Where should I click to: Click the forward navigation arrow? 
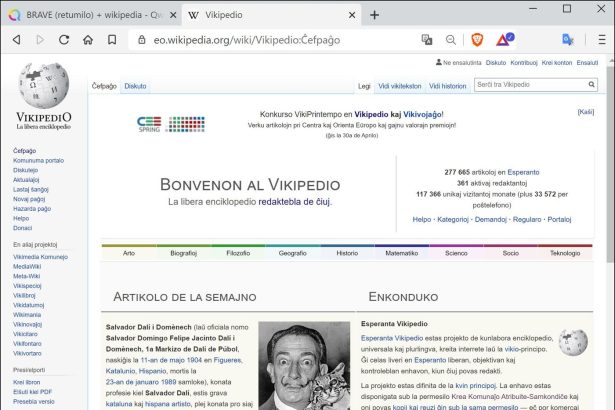pos(40,40)
